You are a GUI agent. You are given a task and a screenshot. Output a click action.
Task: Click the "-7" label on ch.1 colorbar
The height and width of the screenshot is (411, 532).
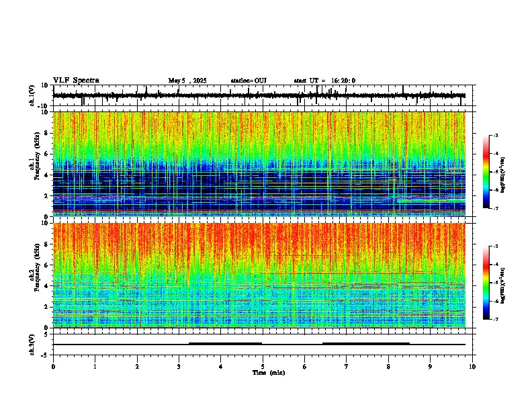(496, 208)
